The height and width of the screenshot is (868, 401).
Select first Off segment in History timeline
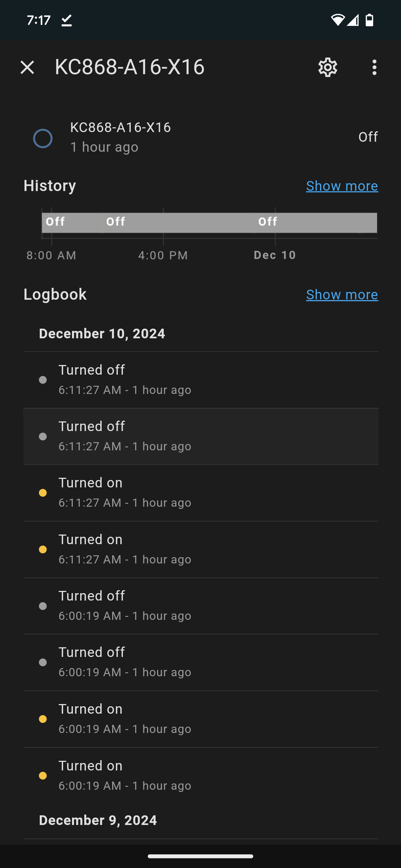71,223
